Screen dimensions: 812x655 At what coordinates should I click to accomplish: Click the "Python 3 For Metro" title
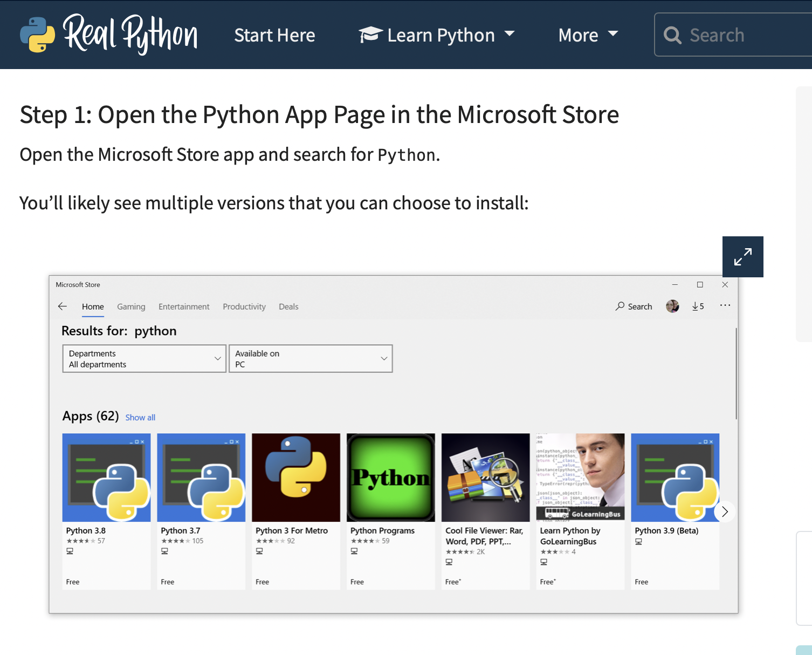pyautogui.click(x=292, y=531)
